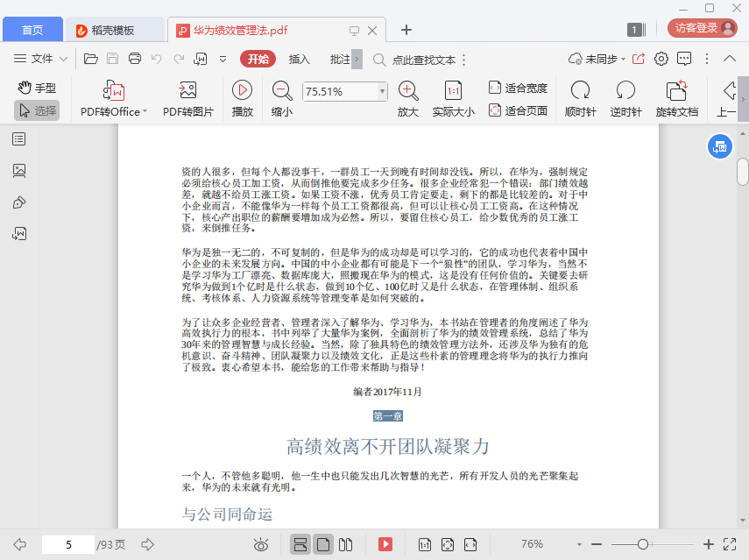The width and height of the screenshot is (749, 560).
Task: Rotate page counterclockwise 逆时针
Action: [625, 99]
